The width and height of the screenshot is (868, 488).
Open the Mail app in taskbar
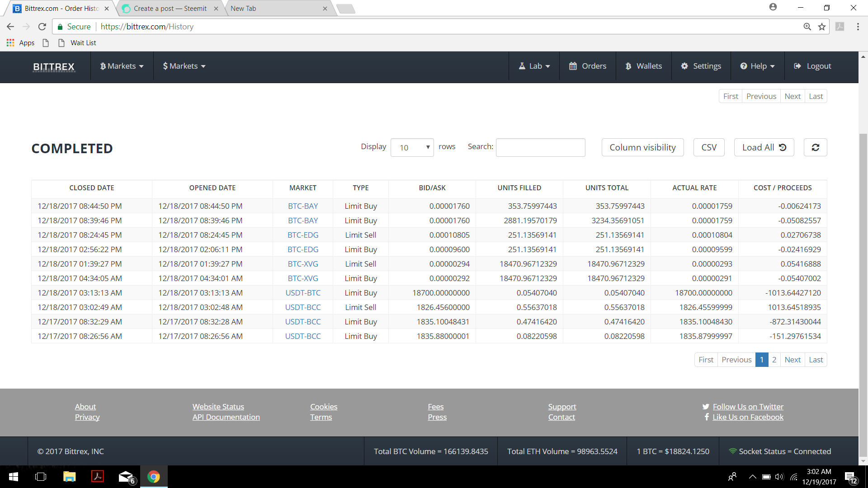point(126,477)
